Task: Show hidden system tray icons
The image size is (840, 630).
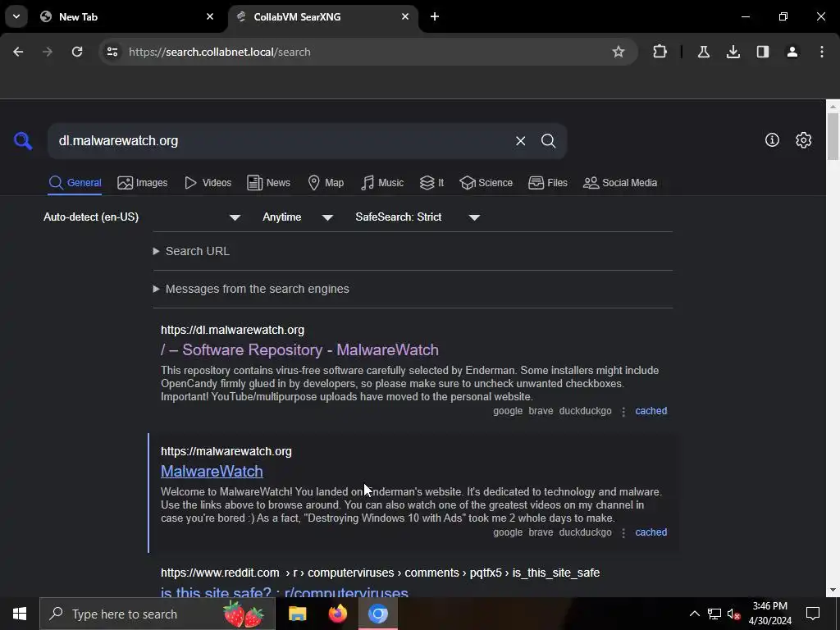Action: 694,614
